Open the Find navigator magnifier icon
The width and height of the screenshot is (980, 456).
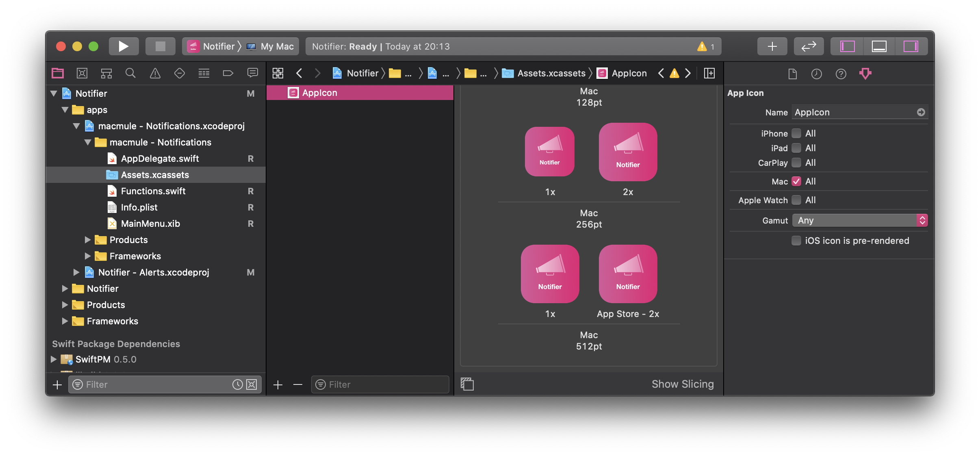(x=130, y=73)
